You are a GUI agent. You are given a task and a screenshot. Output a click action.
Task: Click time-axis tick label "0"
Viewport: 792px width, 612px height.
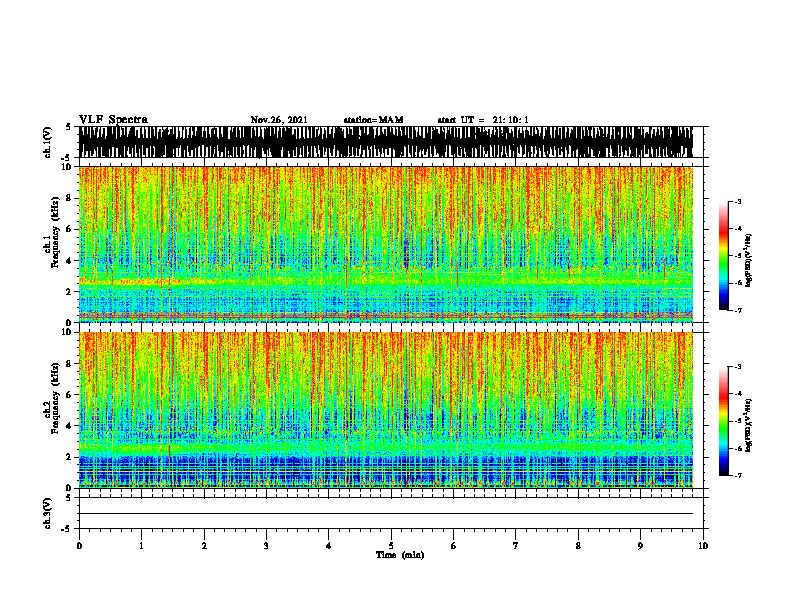click(x=79, y=546)
